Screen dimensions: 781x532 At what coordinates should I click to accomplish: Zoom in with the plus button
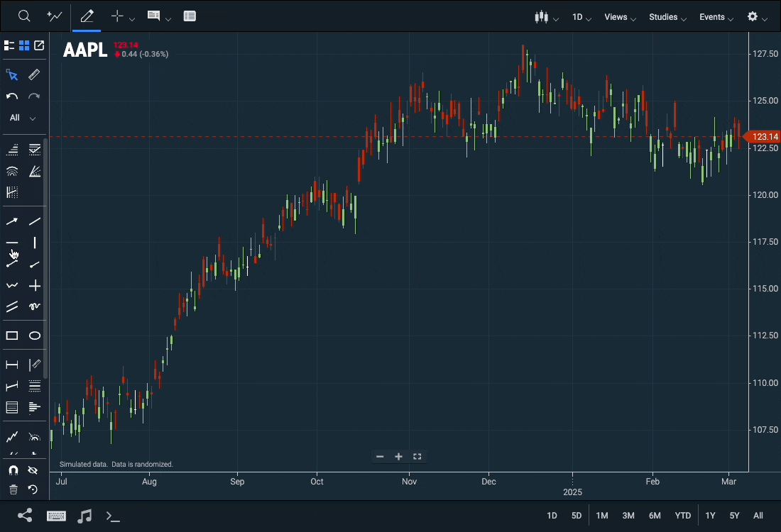point(398,456)
